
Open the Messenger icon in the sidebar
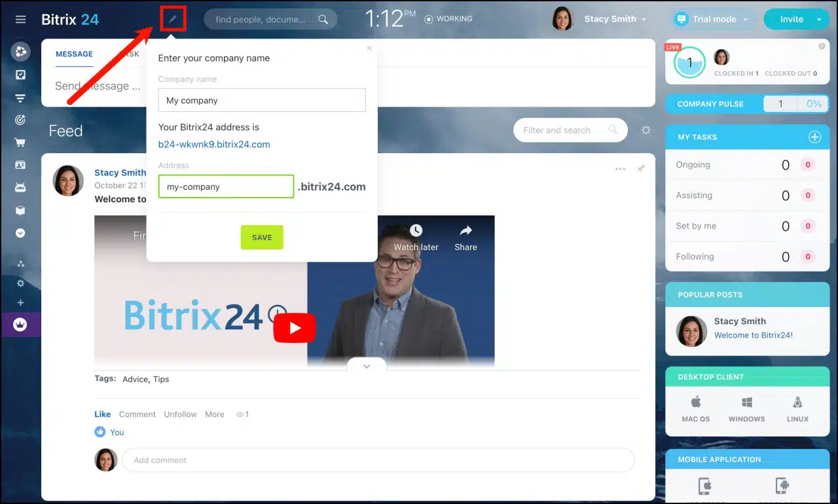20,51
